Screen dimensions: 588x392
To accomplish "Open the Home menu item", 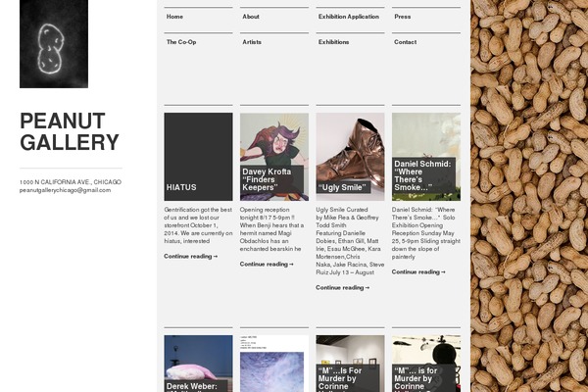I will (174, 17).
